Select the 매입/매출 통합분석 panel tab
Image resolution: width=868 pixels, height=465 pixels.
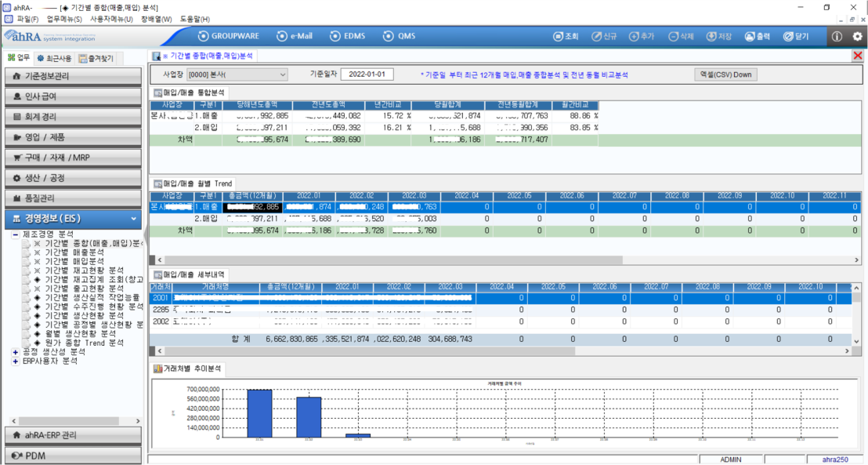pyautogui.click(x=189, y=93)
